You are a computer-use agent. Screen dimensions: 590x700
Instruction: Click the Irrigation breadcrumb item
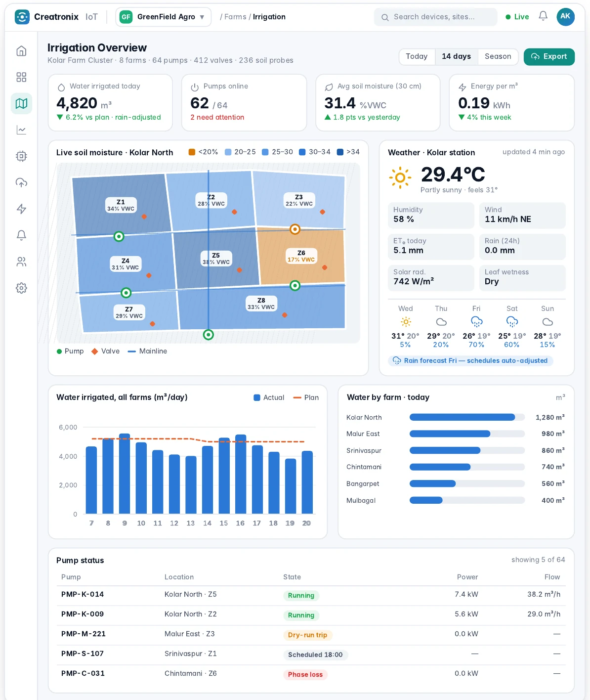(269, 17)
